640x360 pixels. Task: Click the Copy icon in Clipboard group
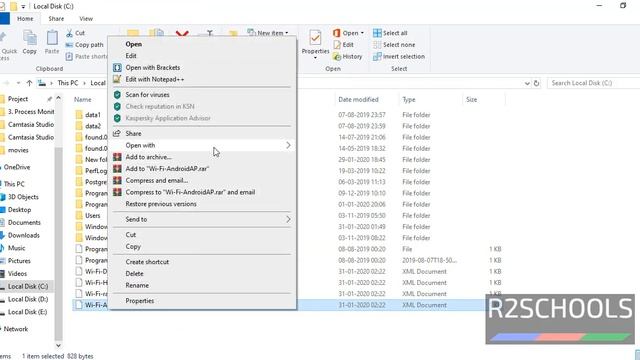click(x=29, y=42)
